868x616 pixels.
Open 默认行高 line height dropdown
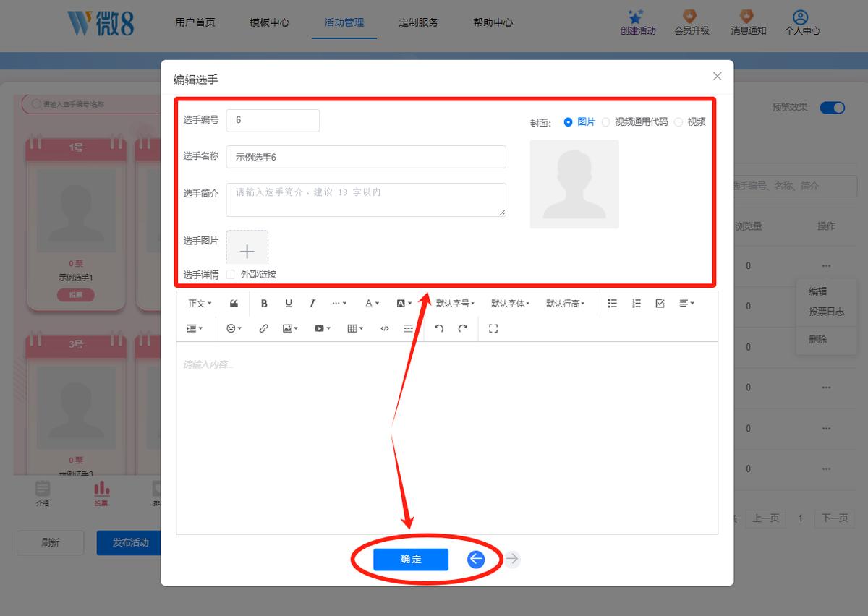[x=565, y=304]
